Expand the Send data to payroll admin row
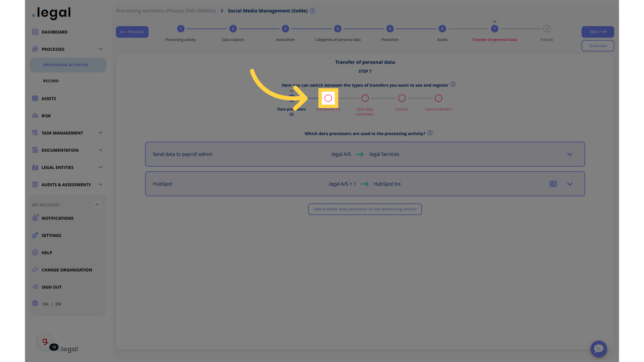Screen dimensions: 644x362 570,154
